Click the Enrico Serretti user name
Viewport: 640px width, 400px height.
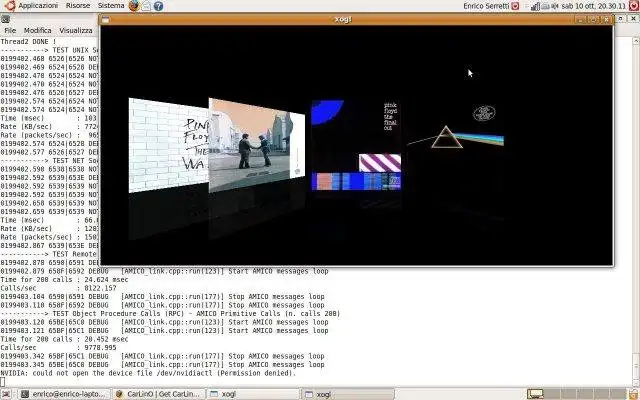[486, 6]
